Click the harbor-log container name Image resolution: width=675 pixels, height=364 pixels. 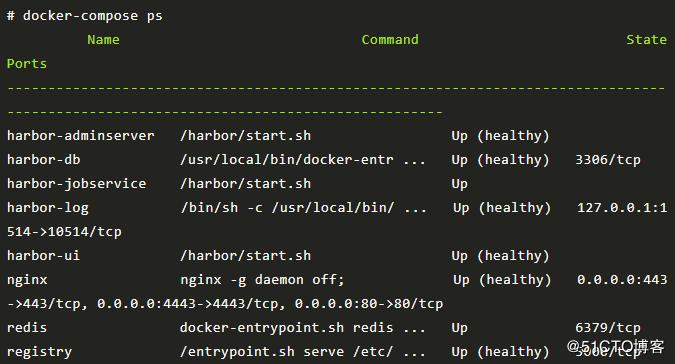pyautogui.click(x=48, y=208)
